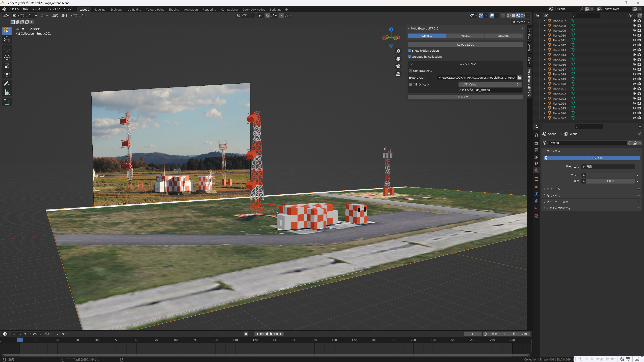Toggle Grouped by collections checkbox
Viewport: 644px width, 362px height.
(410, 57)
